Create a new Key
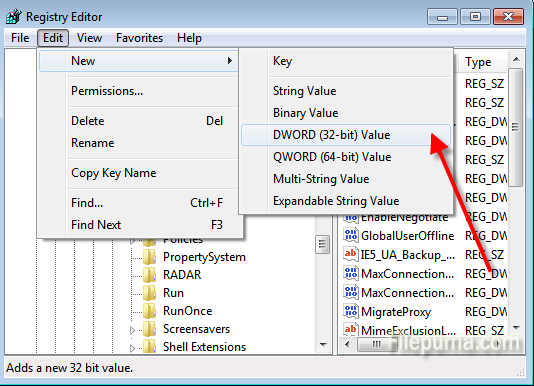 346,61
